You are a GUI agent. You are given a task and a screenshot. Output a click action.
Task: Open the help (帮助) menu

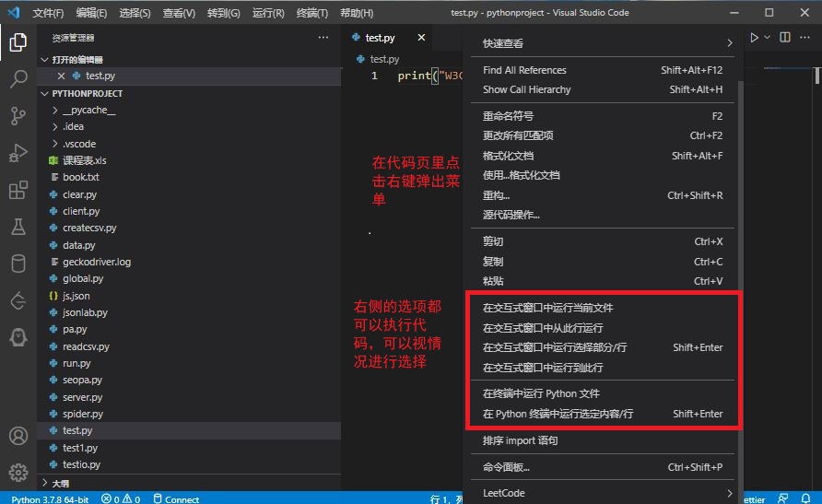tap(357, 13)
